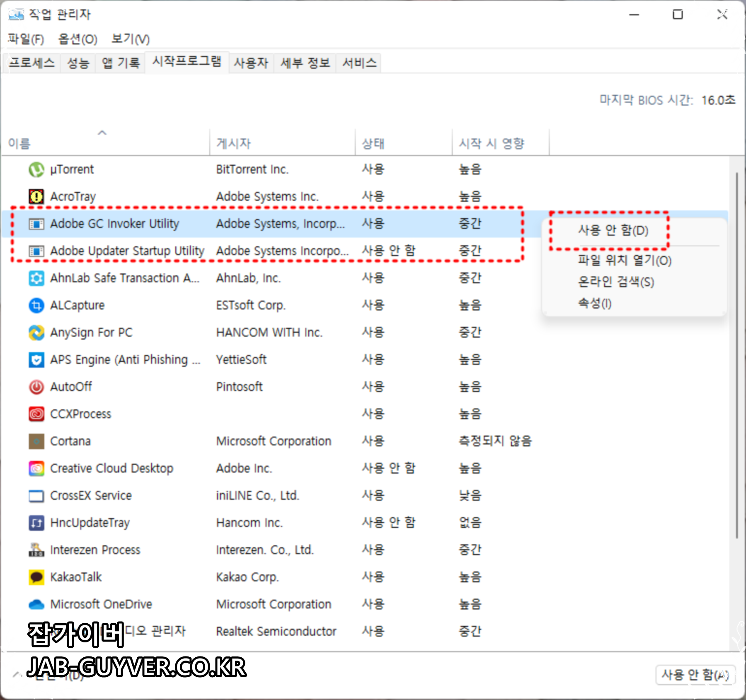Click the µTorrent app icon
Screen dimensions: 746x700
coord(36,170)
